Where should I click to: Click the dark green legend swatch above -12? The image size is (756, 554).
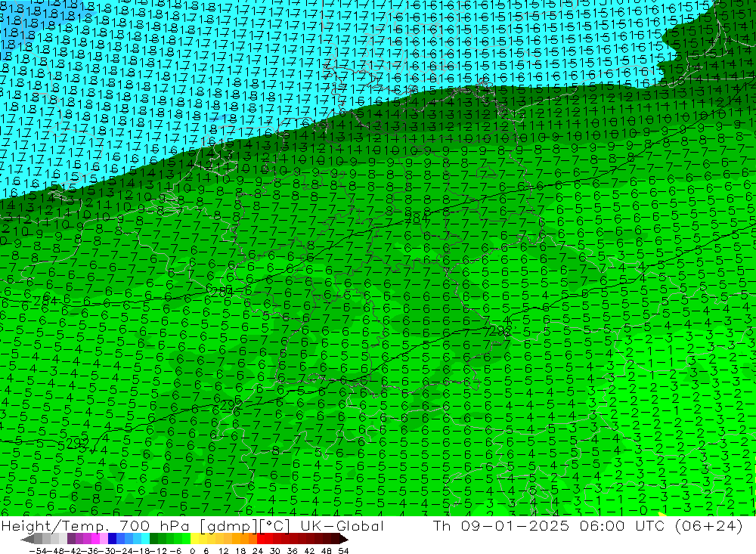pos(153,540)
